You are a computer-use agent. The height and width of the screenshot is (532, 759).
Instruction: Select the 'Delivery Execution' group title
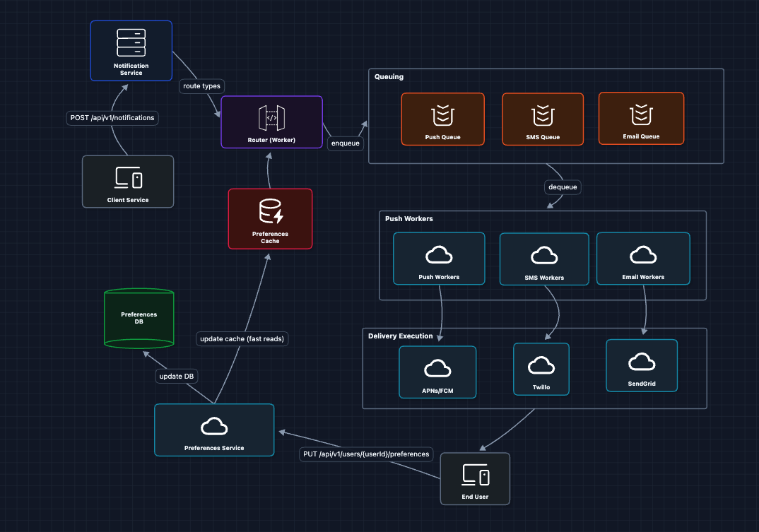click(400, 336)
